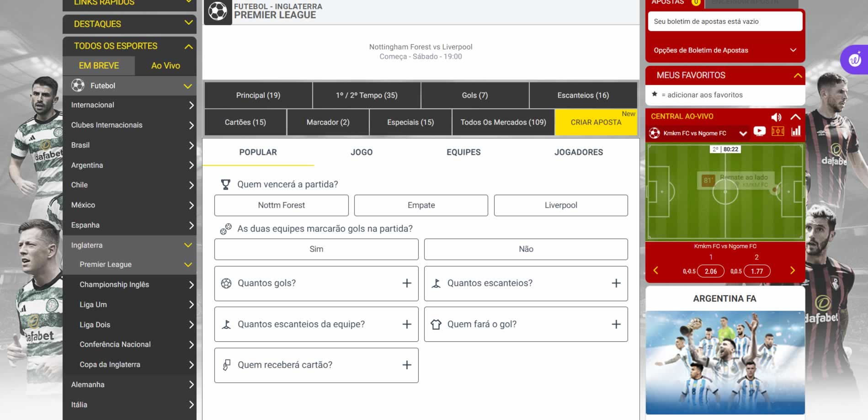Select Não for both teams scoring
Screen dimensions: 868x420
point(526,249)
